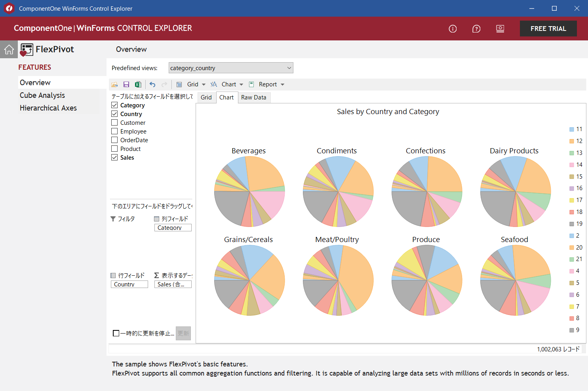Viewport: 588px width, 391px height.
Task: Open the help question mark icon
Action: (x=476, y=29)
